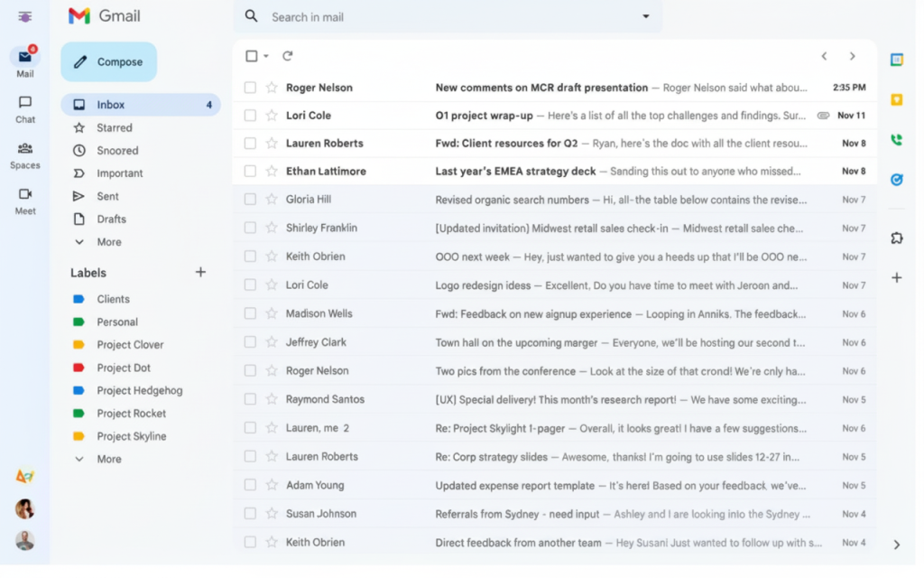The width and height of the screenshot is (924, 578).
Task: Check the select-all messages checkbox
Action: point(250,55)
